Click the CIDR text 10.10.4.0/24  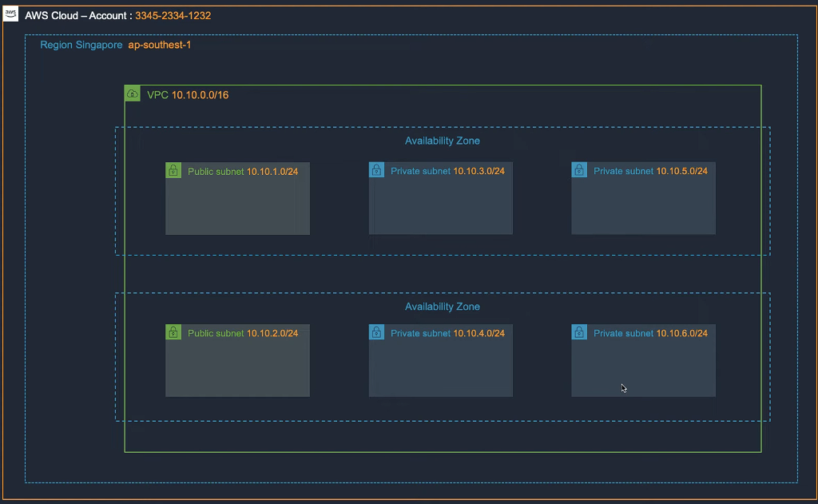point(478,333)
